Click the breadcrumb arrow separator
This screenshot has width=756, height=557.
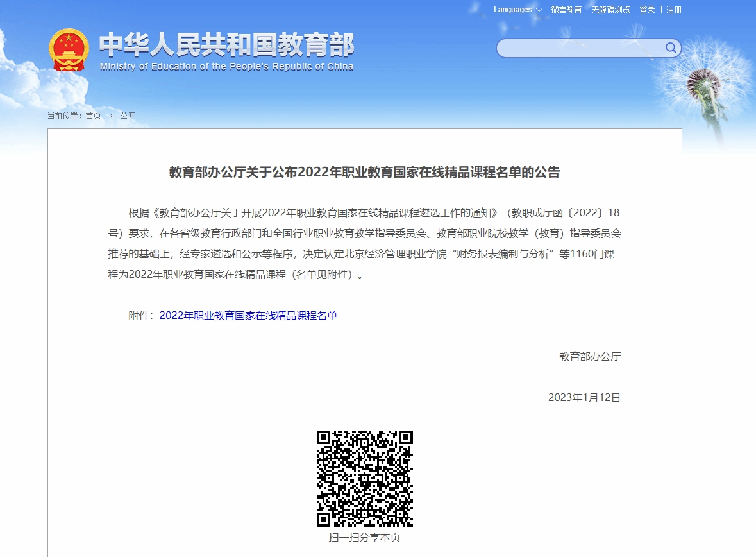pos(110,116)
